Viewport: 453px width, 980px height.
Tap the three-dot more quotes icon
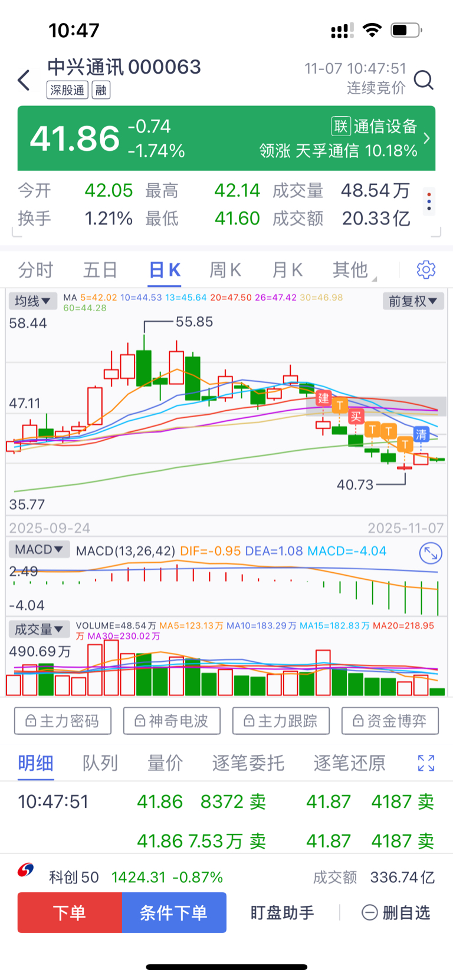429,202
